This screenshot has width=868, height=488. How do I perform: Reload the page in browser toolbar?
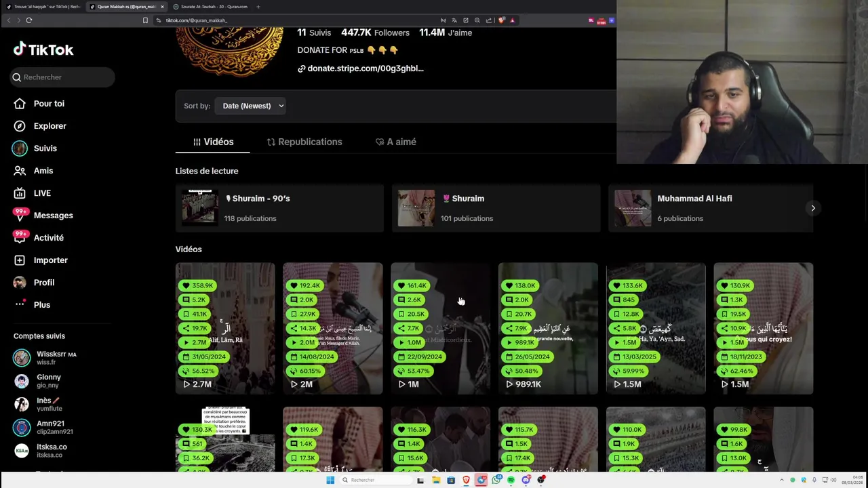tap(29, 20)
